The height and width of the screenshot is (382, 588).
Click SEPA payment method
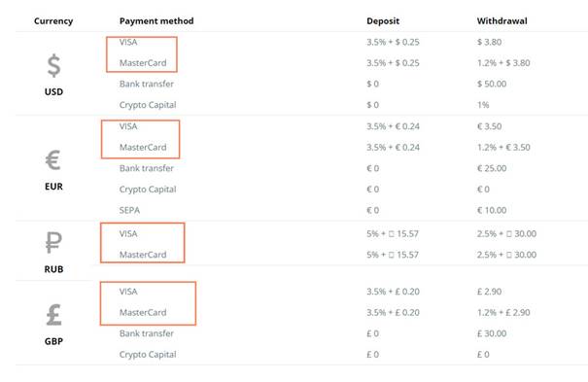click(x=129, y=210)
